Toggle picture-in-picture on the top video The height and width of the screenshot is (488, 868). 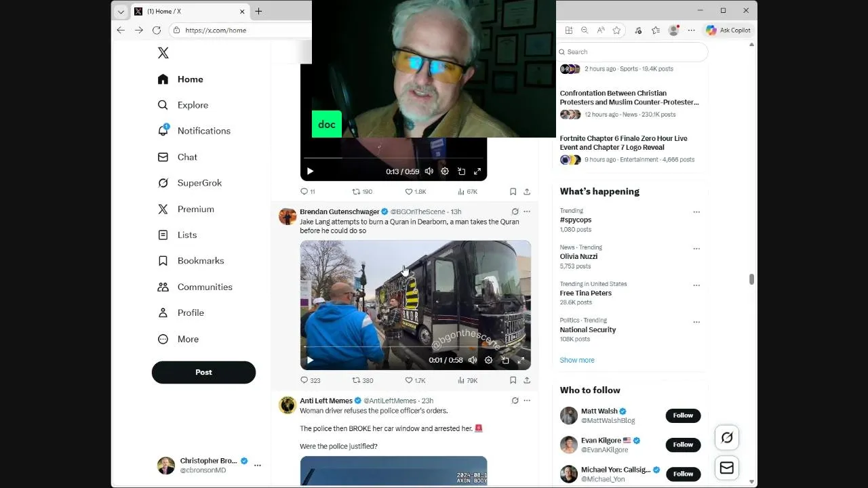pos(461,171)
